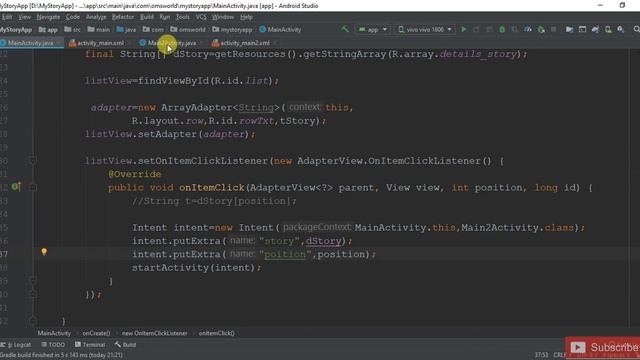Close the activity_main2.xml tab
Viewport: 640px width, 360px height.
pos(275,43)
